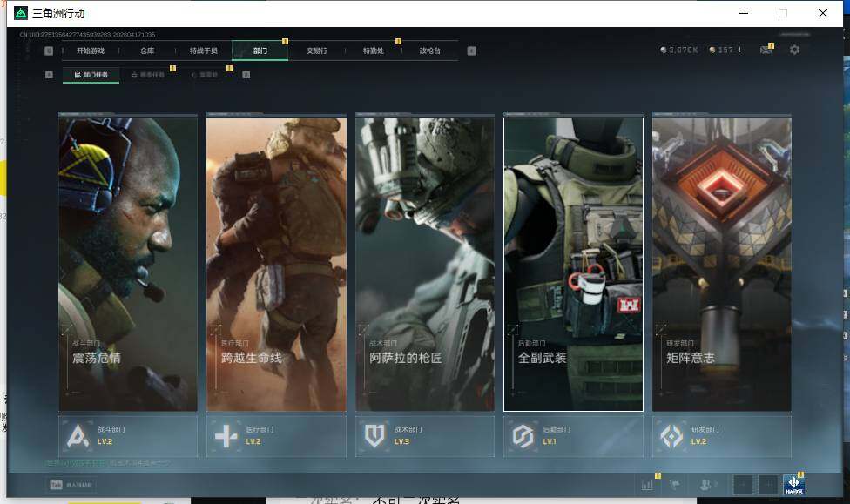
Task: Go to the 交易行 tab
Action: tap(317, 50)
